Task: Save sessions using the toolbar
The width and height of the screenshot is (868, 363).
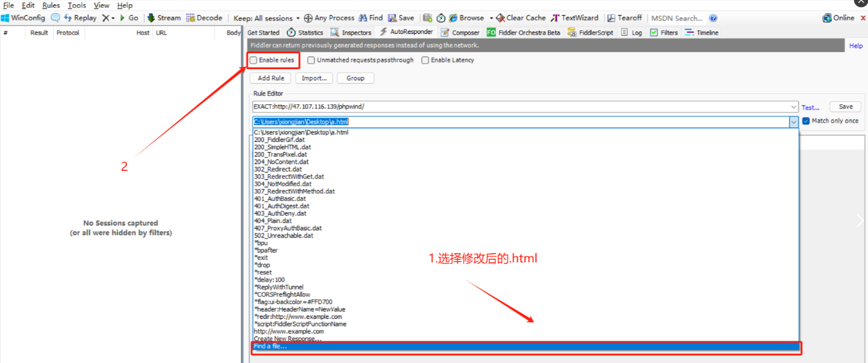Action: [x=401, y=18]
